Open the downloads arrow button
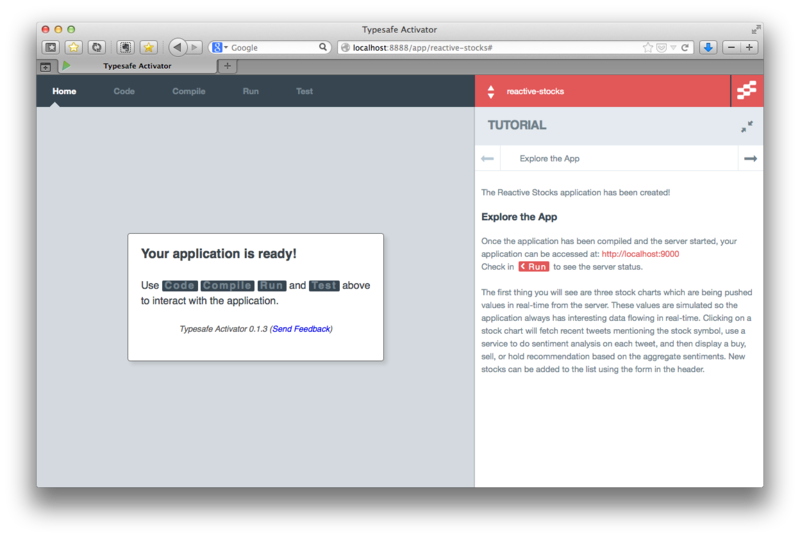Screen dimensions: 800x538 (x=708, y=47)
